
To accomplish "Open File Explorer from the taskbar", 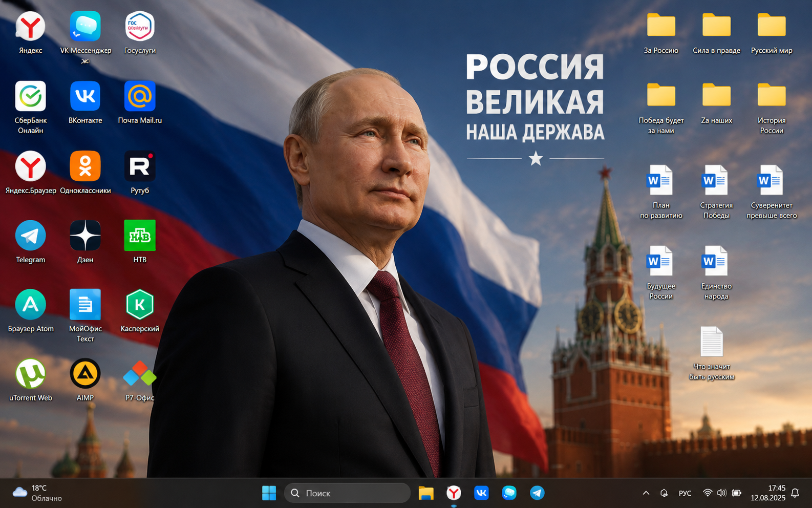I will coord(426,493).
